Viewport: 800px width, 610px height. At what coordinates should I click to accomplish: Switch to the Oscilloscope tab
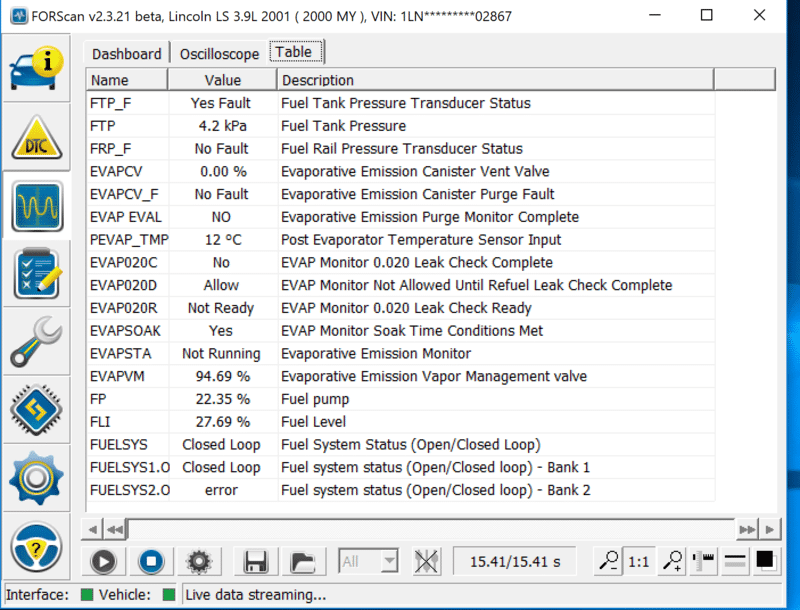[x=219, y=54]
